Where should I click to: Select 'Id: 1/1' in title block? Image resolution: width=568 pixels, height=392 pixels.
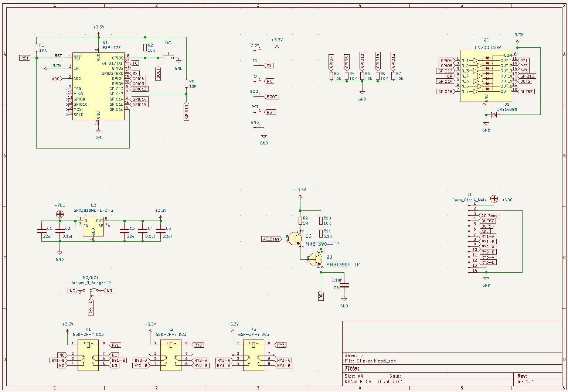pyautogui.click(x=526, y=382)
